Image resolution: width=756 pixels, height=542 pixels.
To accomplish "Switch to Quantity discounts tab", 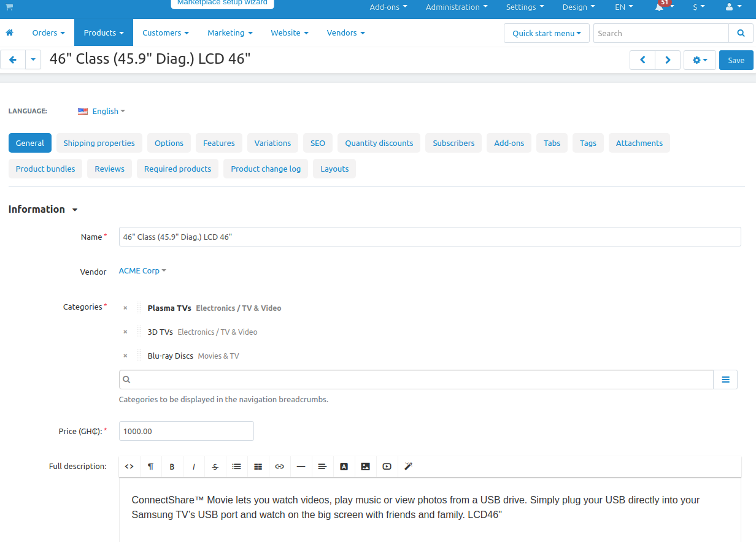I will (379, 143).
